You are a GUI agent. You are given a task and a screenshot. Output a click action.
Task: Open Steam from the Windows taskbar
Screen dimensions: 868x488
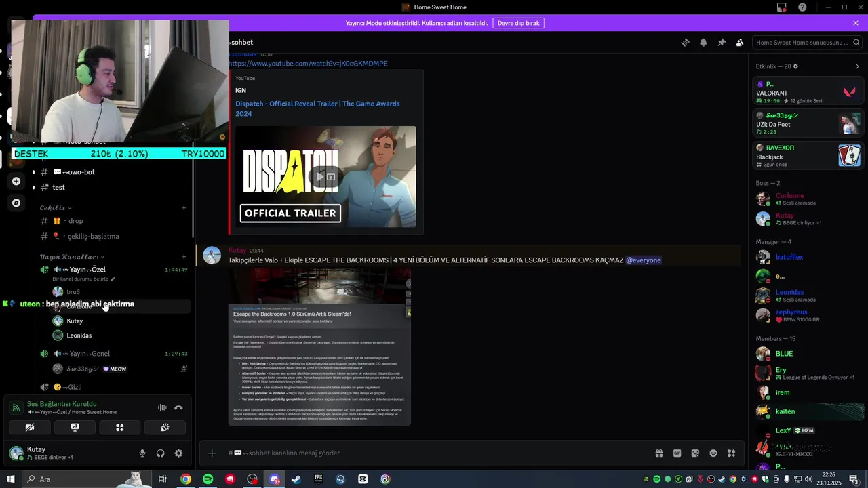pyautogui.click(x=296, y=479)
